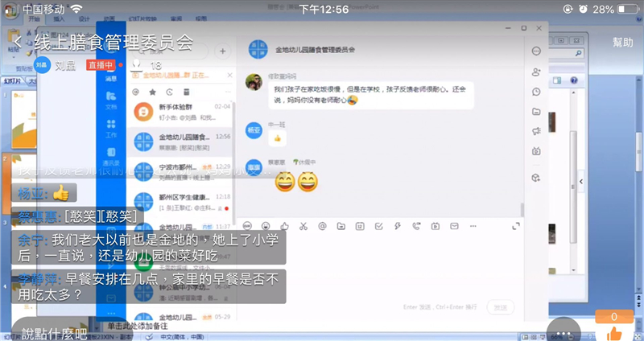Screen dimensions: 644x341
Task: Click the clock filter icon in chat list
Action: [x=169, y=92]
